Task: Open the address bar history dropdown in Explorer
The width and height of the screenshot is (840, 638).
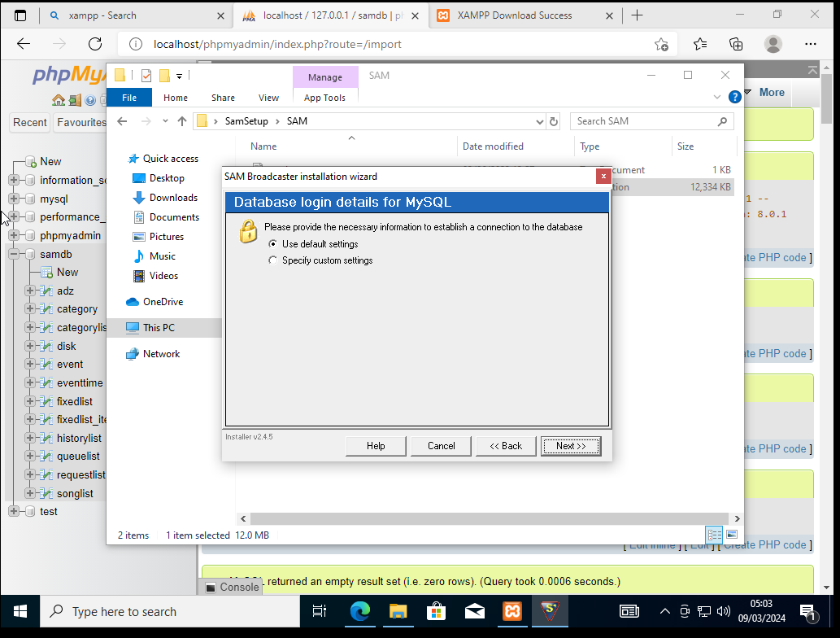Action: pyautogui.click(x=539, y=121)
